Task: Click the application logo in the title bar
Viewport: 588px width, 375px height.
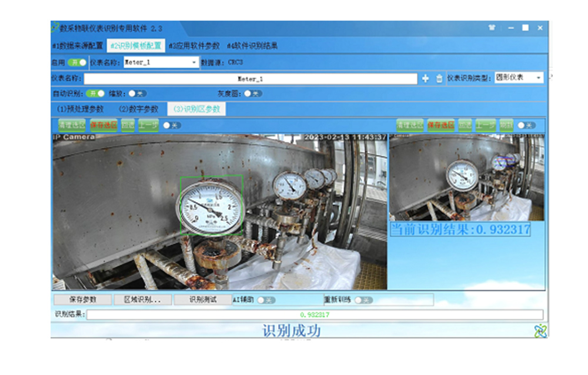Action: [55, 27]
